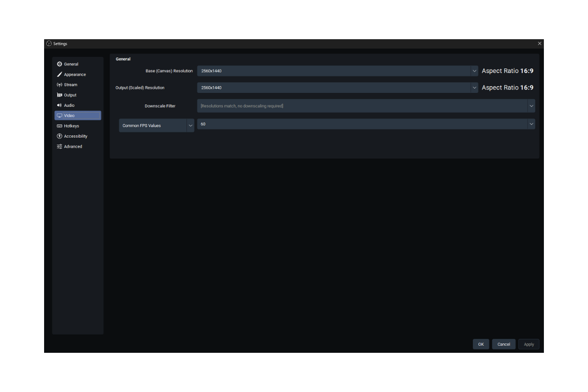This screenshot has width=588, height=392.
Task: Click Aspect Ratio text beside Base Resolution
Action: pyautogui.click(x=508, y=71)
